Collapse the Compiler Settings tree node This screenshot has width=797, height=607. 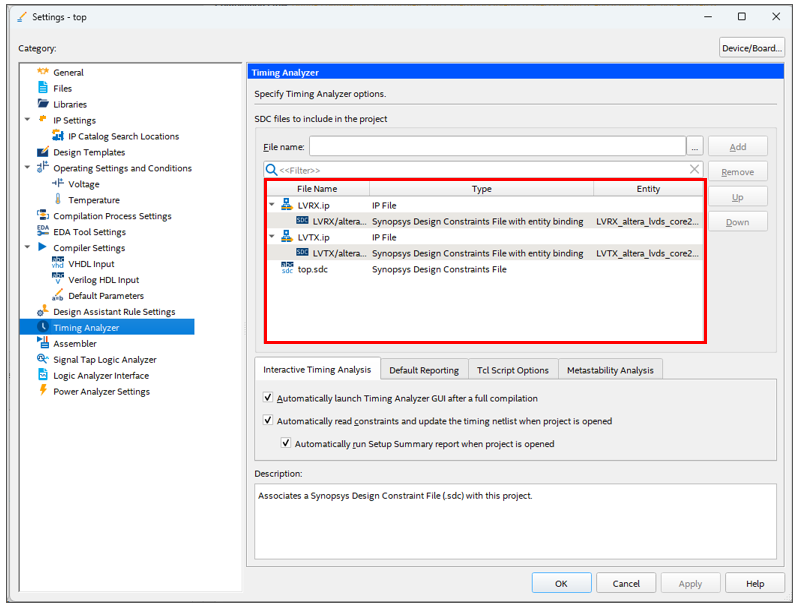point(28,247)
